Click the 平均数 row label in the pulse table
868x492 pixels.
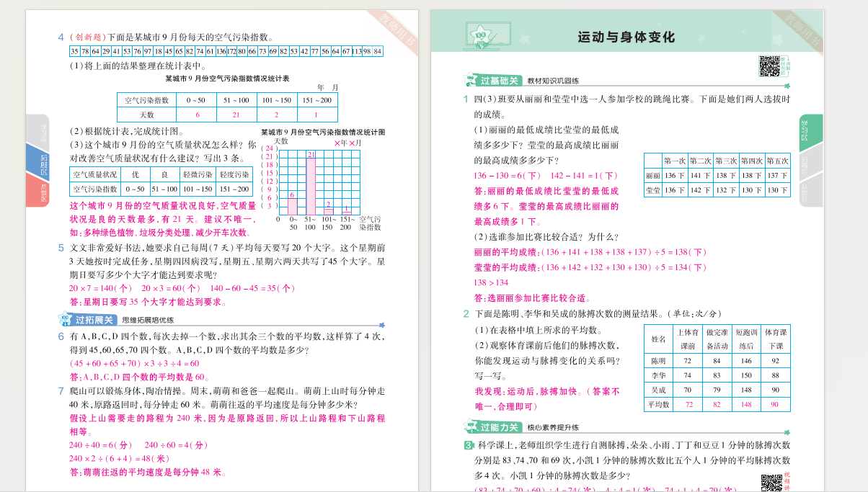658,405
